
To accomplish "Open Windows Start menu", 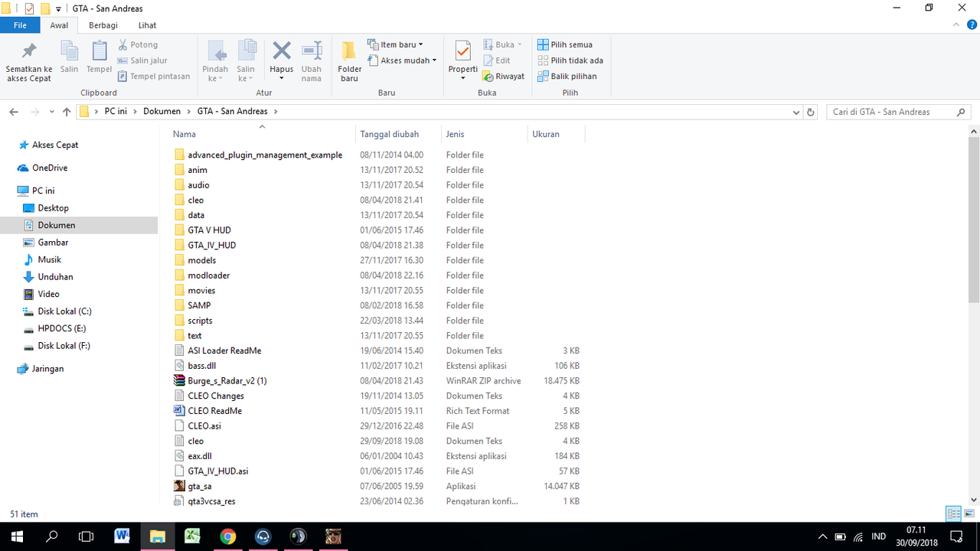I will click(x=17, y=536).
